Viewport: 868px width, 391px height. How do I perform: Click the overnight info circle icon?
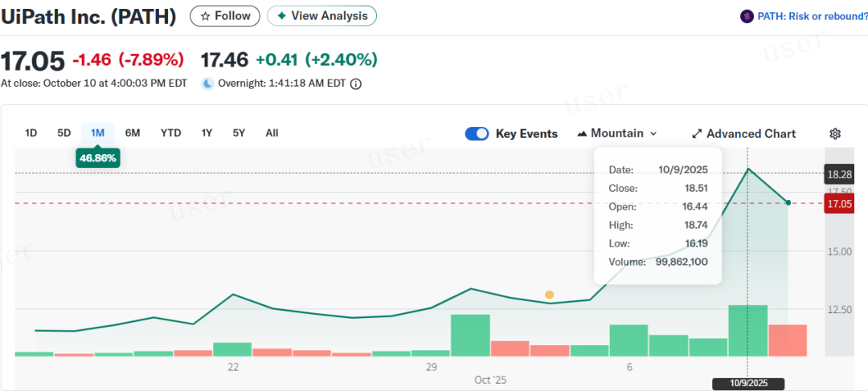pyautogui.click(x=356, y=83)
